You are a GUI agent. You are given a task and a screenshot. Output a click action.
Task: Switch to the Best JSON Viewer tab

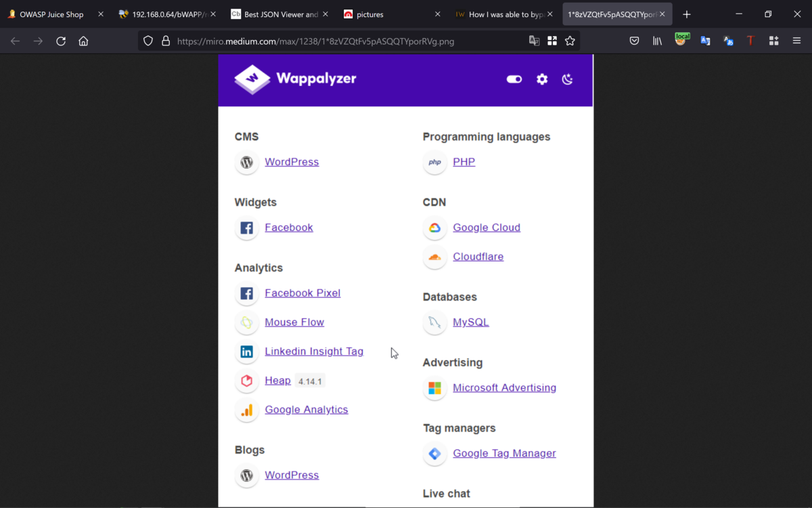pyautogui.click(x=279, y=14)
